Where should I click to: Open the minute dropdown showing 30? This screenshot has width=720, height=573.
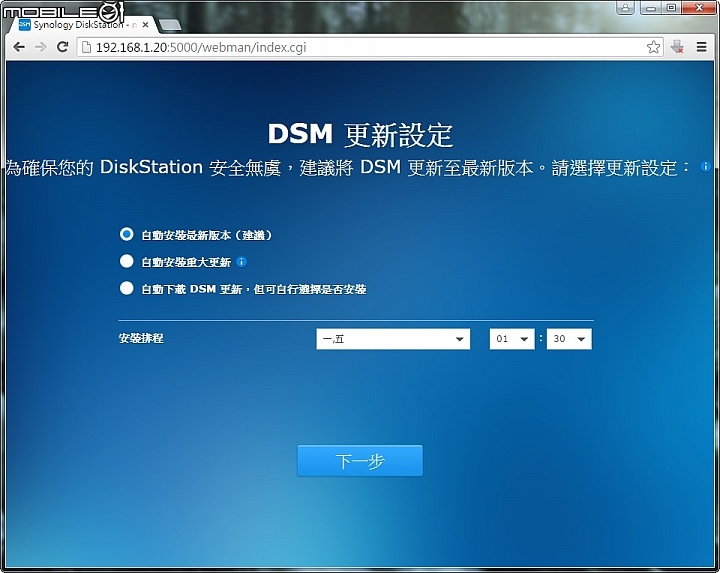point(569,339)
